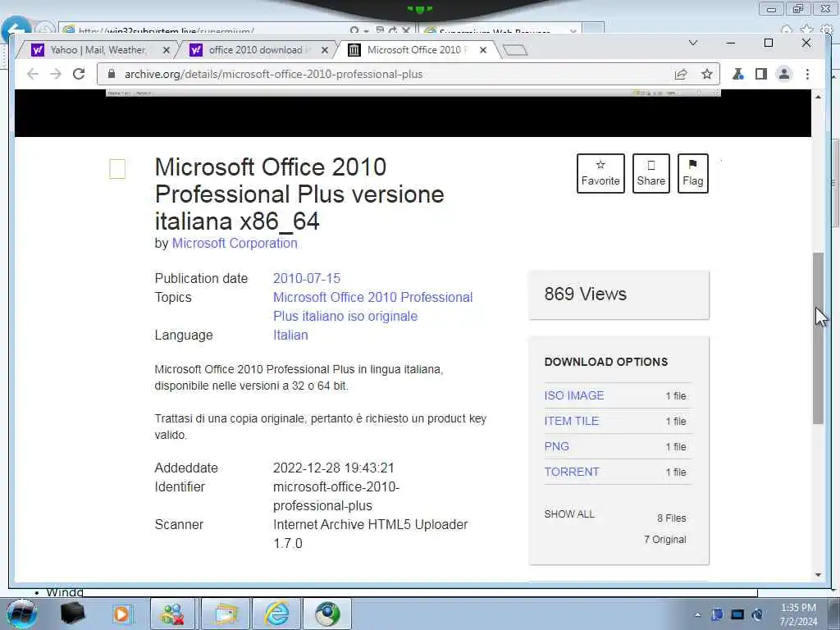Image resolution: width=840 pixels, height=630 pixels.
Task: Click the Addeddate value 2022-12-28 19:43:21
Action: point(333,468)
